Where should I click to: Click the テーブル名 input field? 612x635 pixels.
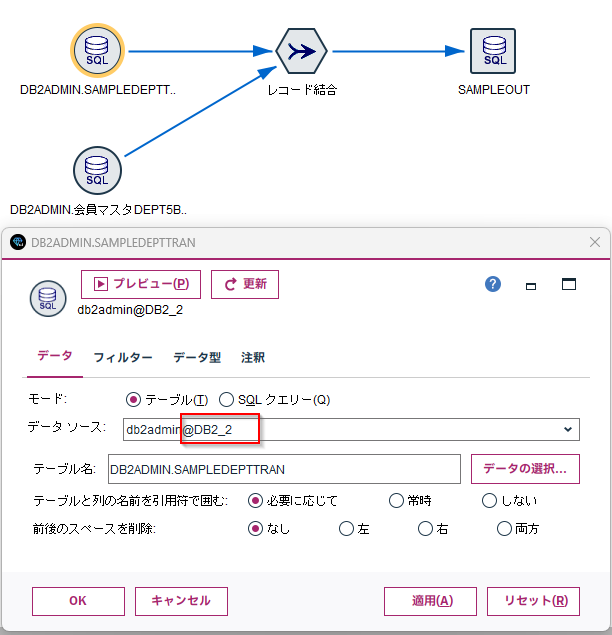(x=284, y=469)
